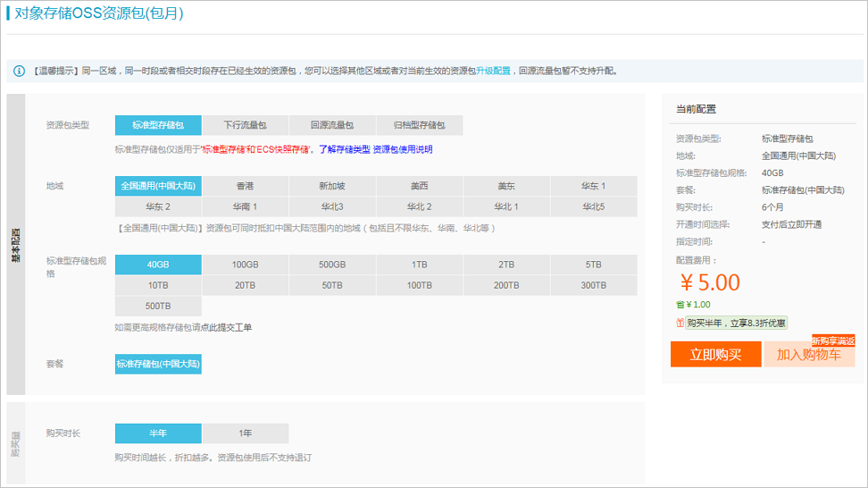Select 归档型存储包 resource package type
868x488 pixels.
pyautogui.click(x=420, y=125)
